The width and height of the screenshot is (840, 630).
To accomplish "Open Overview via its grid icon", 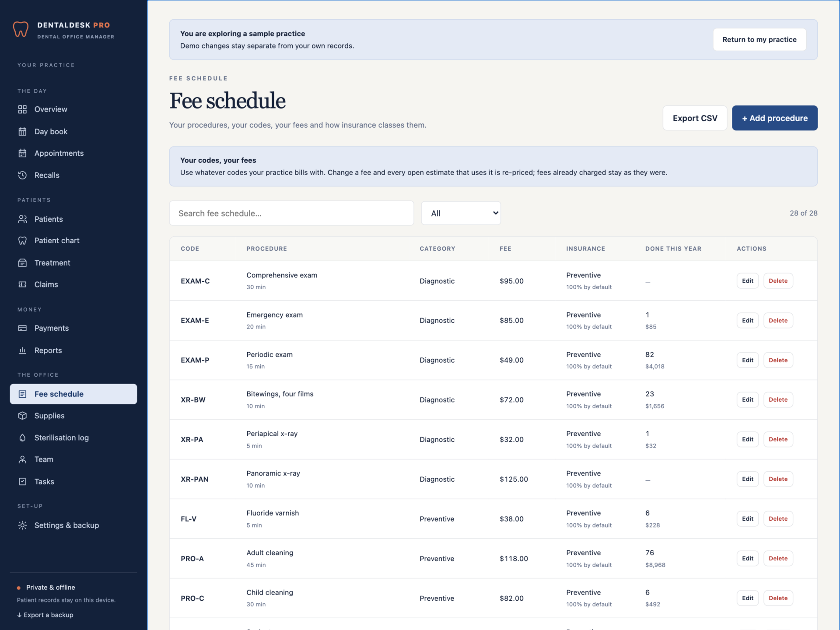I will (x=22, y=109).
